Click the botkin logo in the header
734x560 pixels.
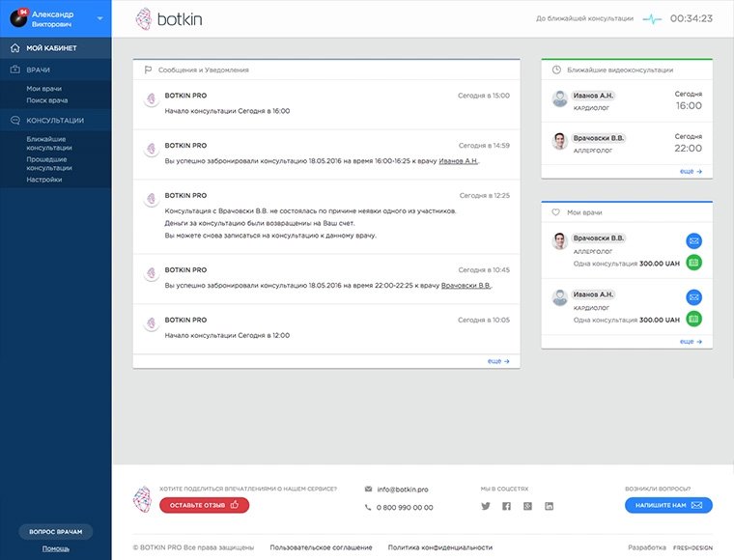[169, 18]
